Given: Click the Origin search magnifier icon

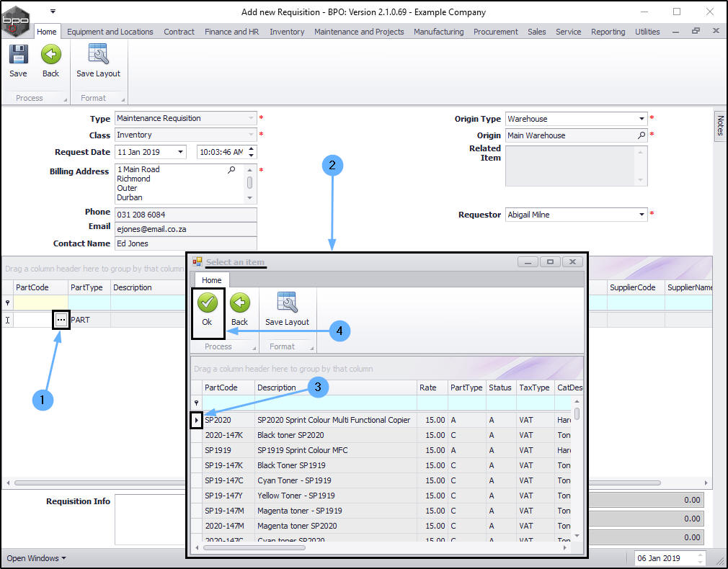Looking at the screenshot, I should coord(642,135).
